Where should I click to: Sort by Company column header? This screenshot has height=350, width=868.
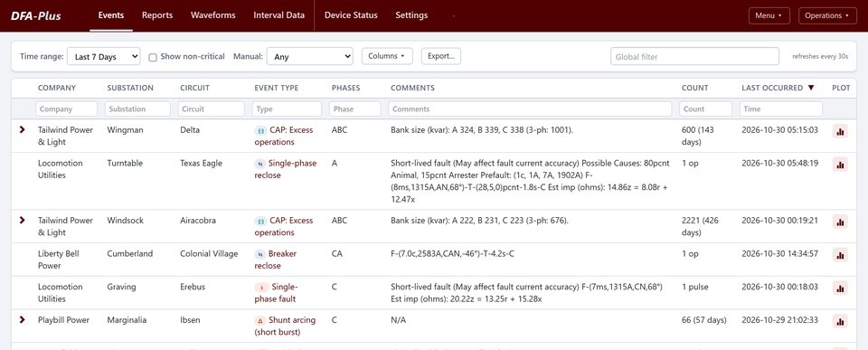(57, 88)
